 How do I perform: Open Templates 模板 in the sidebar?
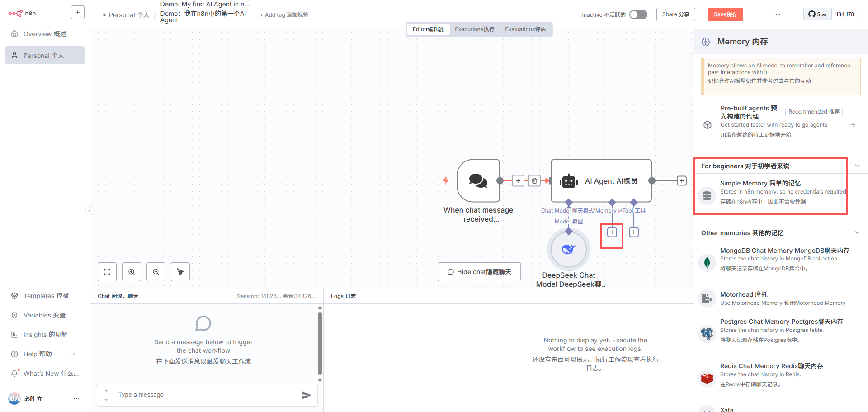(45, 296)
